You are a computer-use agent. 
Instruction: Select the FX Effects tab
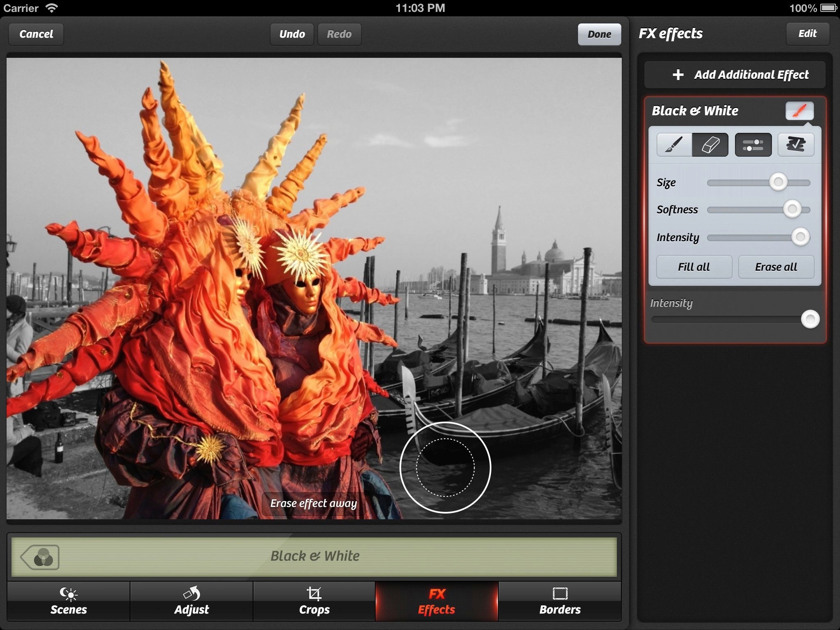click(437, 601)
